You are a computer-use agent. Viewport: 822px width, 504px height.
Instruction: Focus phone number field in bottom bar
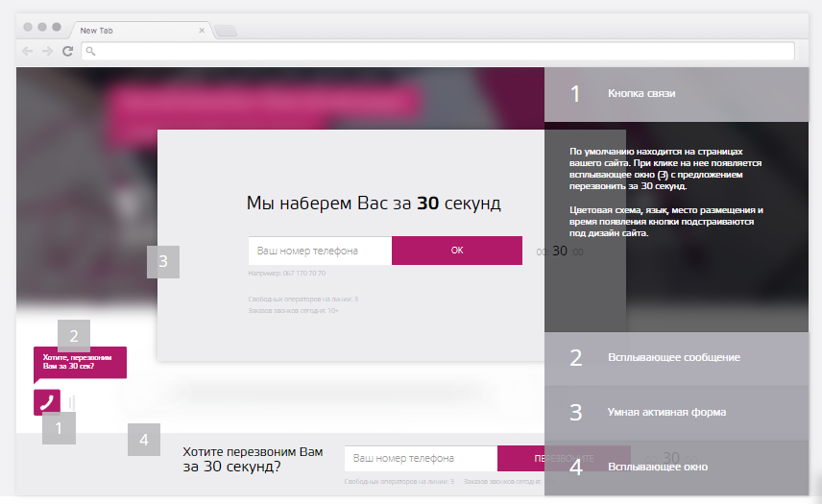[x=421, y=459]
